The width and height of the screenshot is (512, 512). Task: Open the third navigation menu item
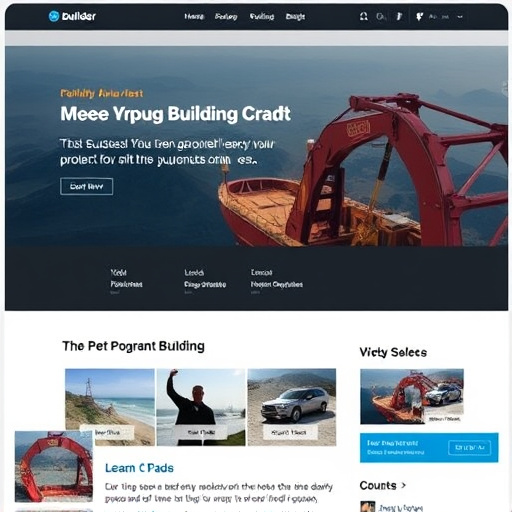tap(262, 16)
